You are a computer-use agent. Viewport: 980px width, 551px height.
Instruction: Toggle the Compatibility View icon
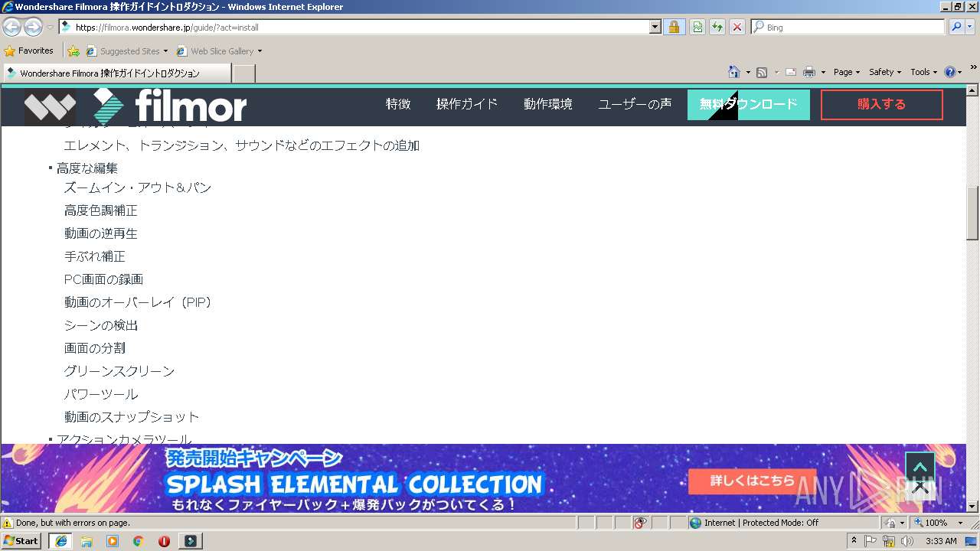click(x=697, y=28)
